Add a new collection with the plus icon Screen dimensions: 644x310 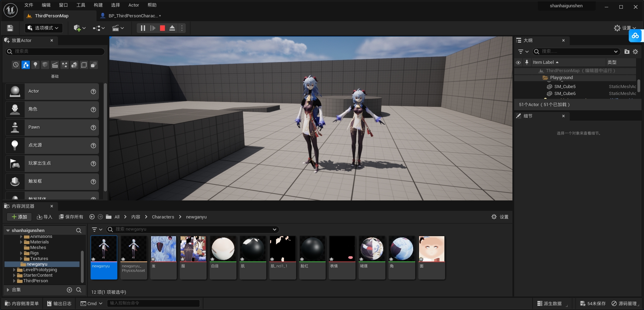[x=69, y=290]
